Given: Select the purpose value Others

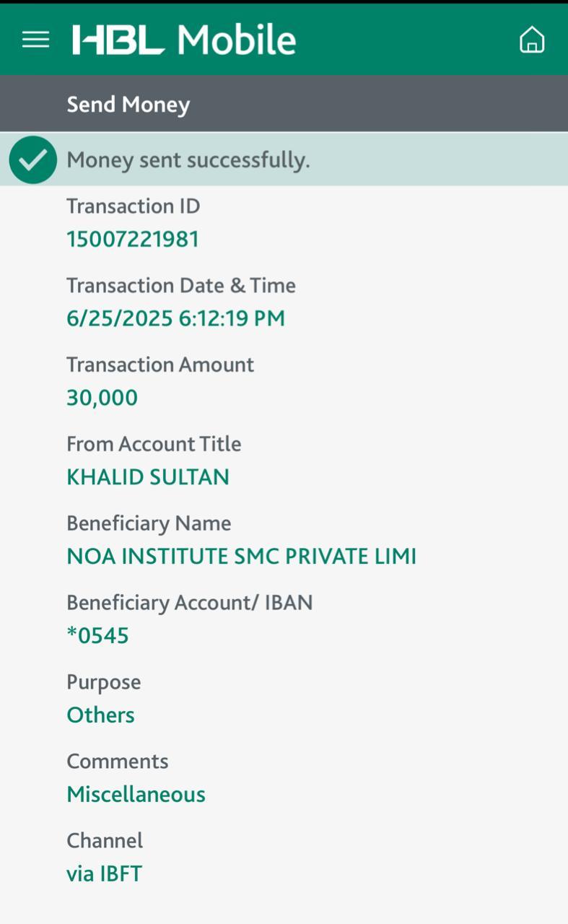Looking at the screenshot, I should [100, 715].
